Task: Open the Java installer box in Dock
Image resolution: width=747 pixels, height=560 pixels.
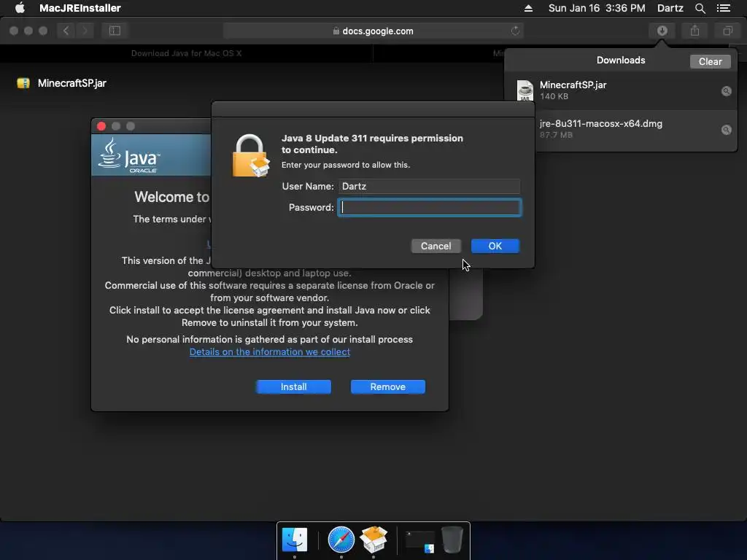Action: [x=373, y=540]
